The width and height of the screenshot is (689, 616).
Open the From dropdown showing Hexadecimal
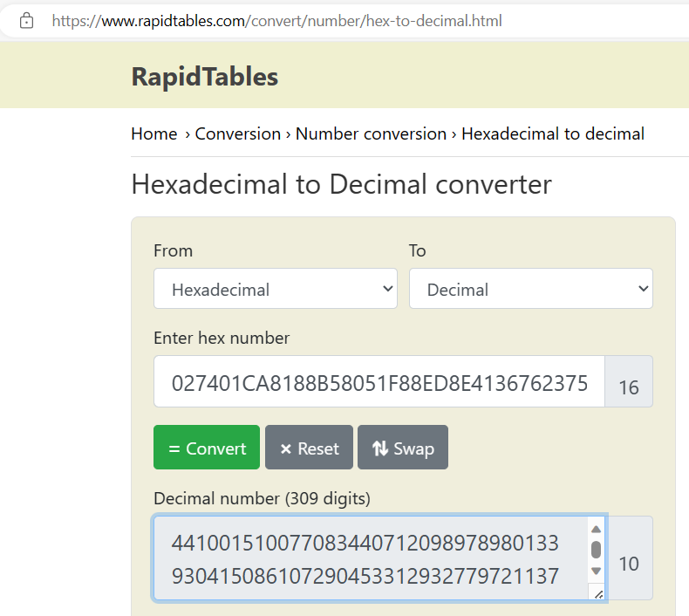point(276,289)
